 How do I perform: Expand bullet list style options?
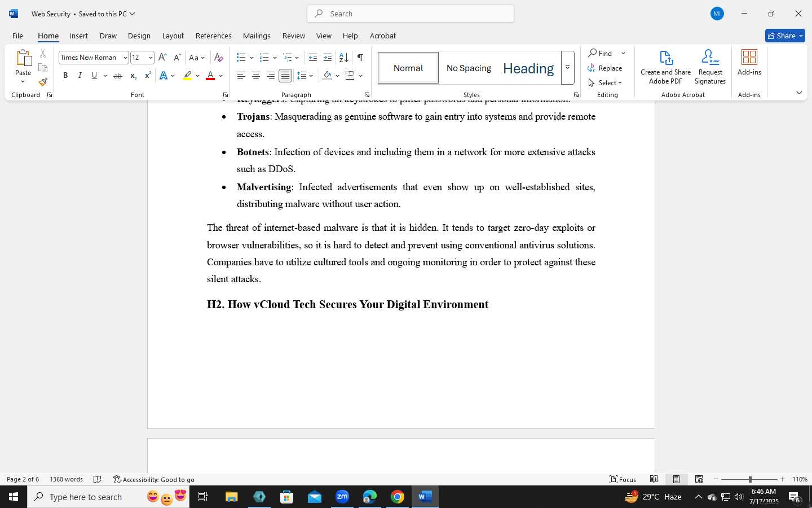251,58
